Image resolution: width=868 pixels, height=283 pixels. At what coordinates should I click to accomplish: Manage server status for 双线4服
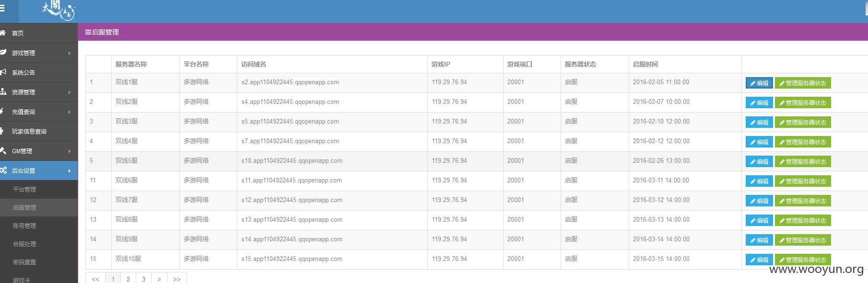pyautogui.click(x=803, y=142)
